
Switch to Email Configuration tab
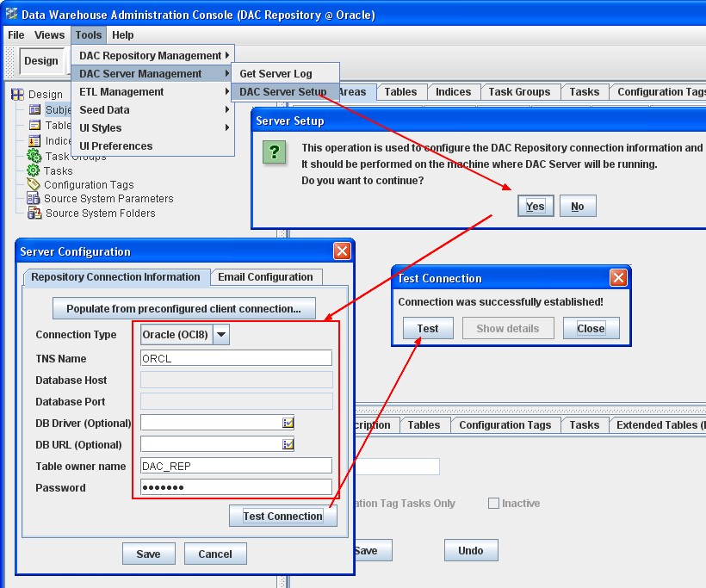click(266, 277)
